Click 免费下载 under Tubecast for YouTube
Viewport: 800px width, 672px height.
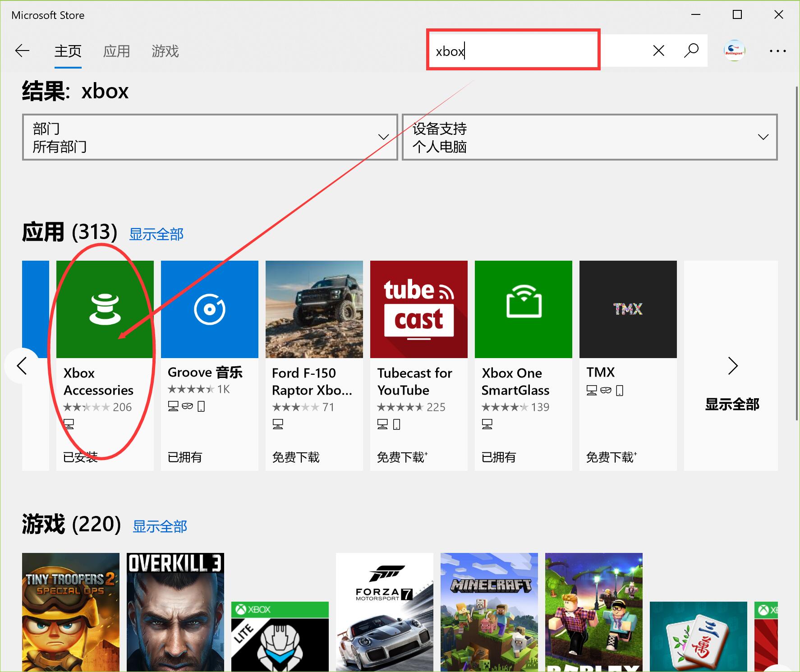402,457
